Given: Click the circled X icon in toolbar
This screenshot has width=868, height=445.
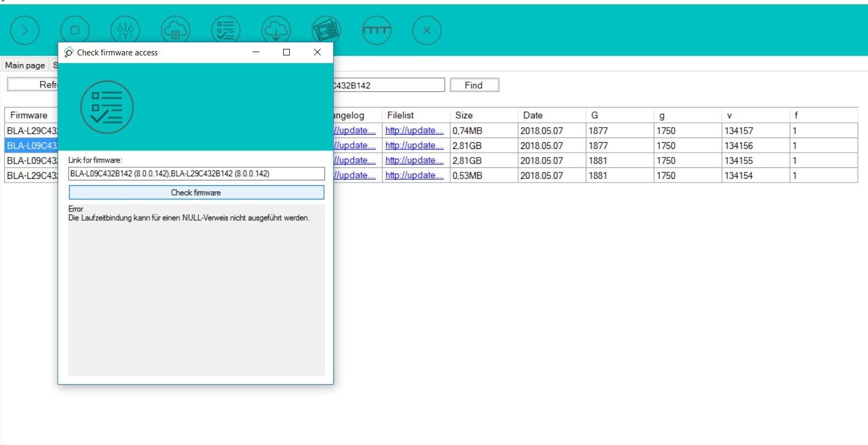Looking at the screenshot, I should [427, 30].
